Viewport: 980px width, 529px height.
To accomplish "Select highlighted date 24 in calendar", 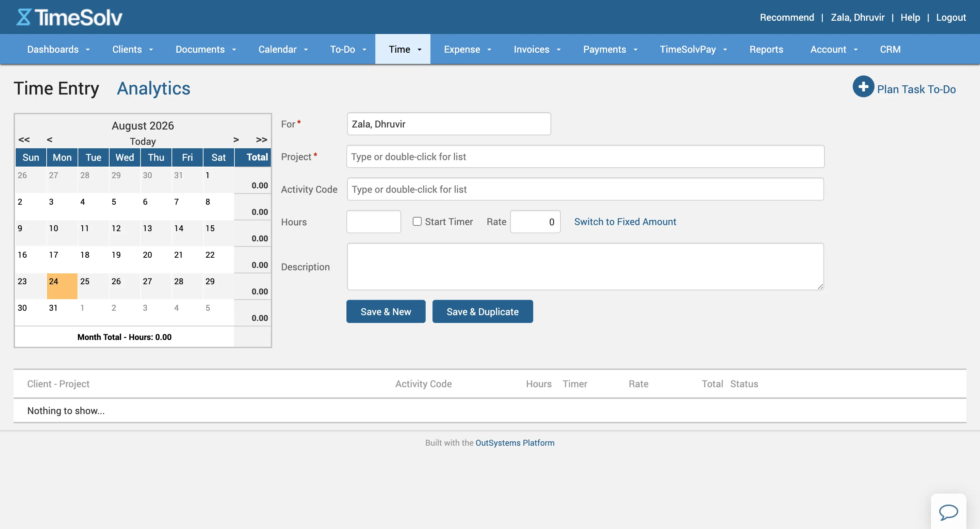I will coord(62,286).
